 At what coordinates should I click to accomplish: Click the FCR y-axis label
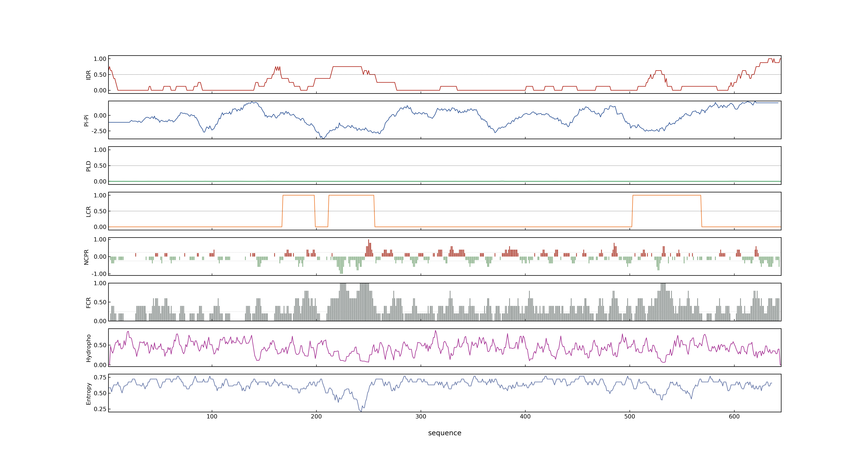pyautogui.click(x=88, y=303)
